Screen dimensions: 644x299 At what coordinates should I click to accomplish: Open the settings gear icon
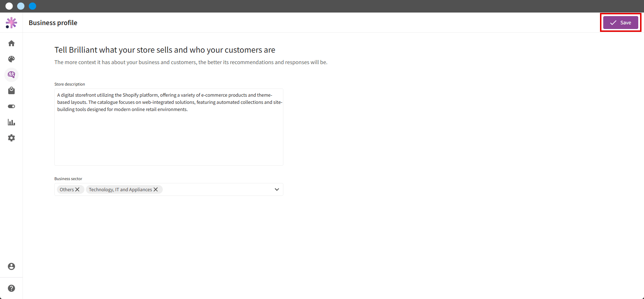tap(11, 138)
